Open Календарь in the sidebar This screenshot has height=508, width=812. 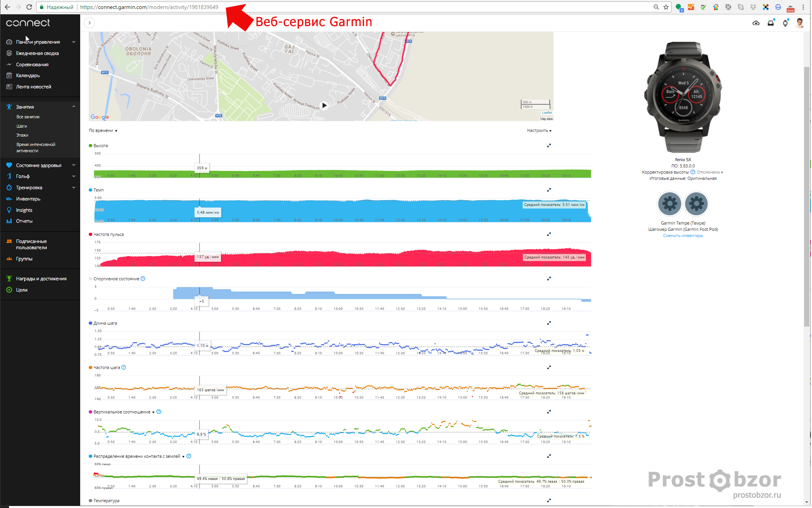pos(28,76)
